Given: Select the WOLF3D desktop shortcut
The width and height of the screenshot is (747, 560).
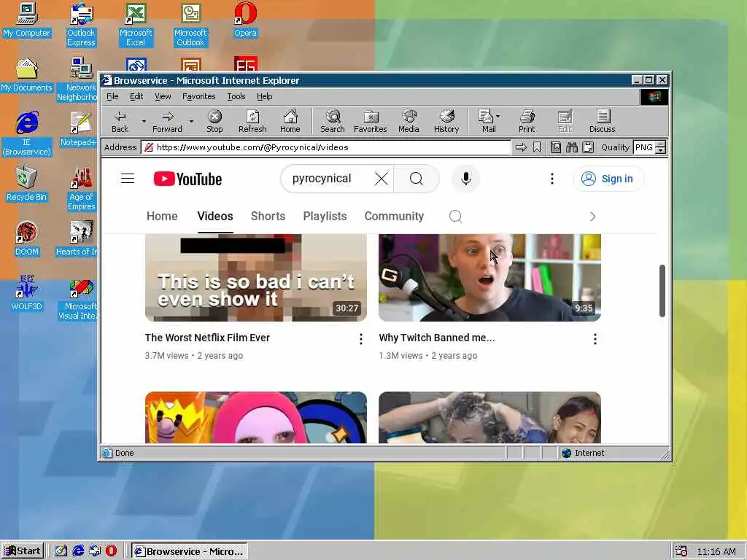Looking at the screenshot, I should click(x=26, y=293).
